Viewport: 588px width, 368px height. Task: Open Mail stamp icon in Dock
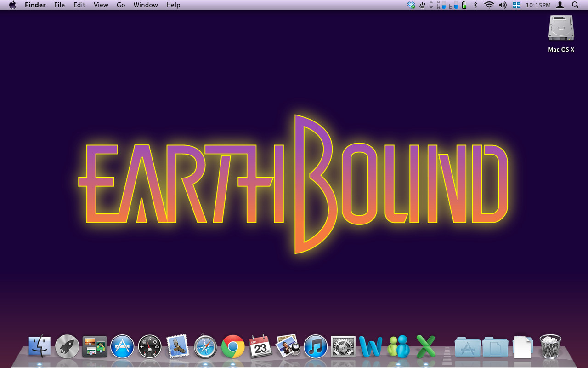pyautogui.click(x=177, y=346)
